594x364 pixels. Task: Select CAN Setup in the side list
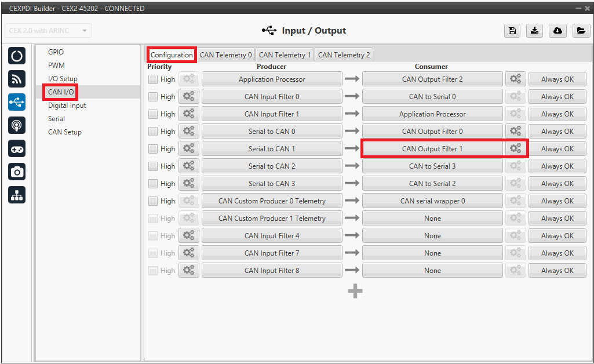(65, 132)
